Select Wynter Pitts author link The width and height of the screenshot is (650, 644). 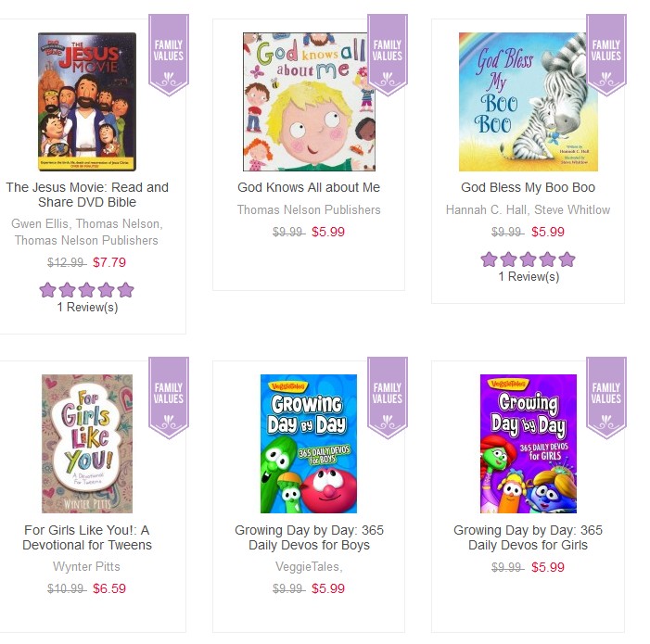coord(86,566)
